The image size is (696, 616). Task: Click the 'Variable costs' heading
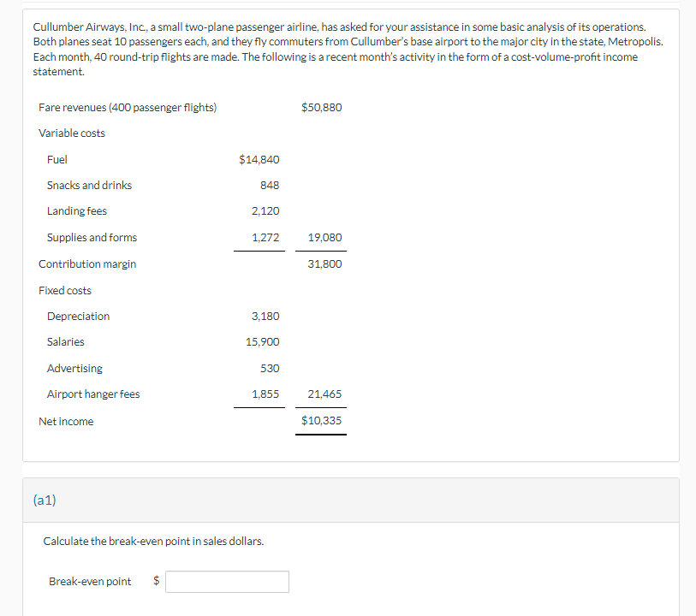(x=72, y=133)
